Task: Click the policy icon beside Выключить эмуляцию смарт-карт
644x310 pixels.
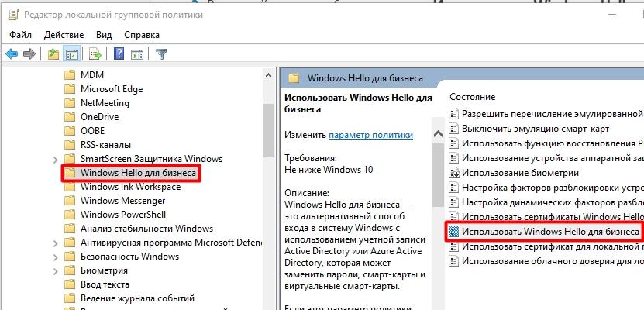Action: click(453, 129)
